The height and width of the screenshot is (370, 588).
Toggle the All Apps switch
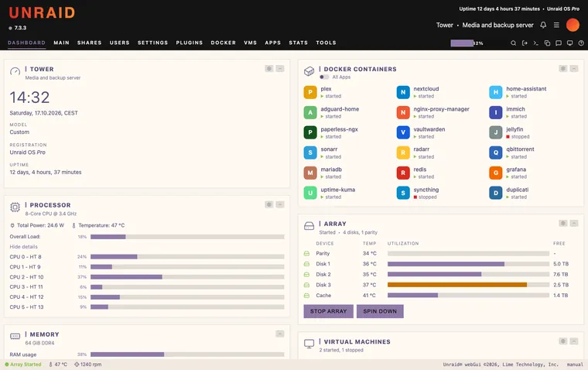324,77
